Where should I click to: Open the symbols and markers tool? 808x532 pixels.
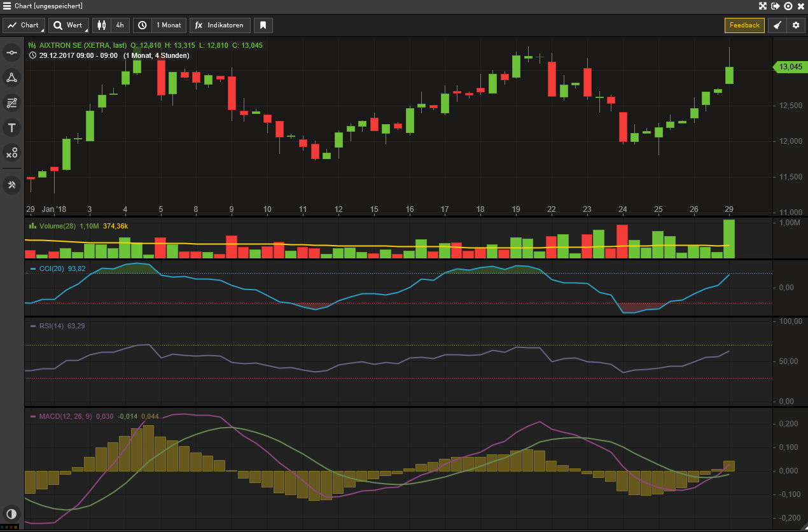pyautogui.click(x=11, y=153)
